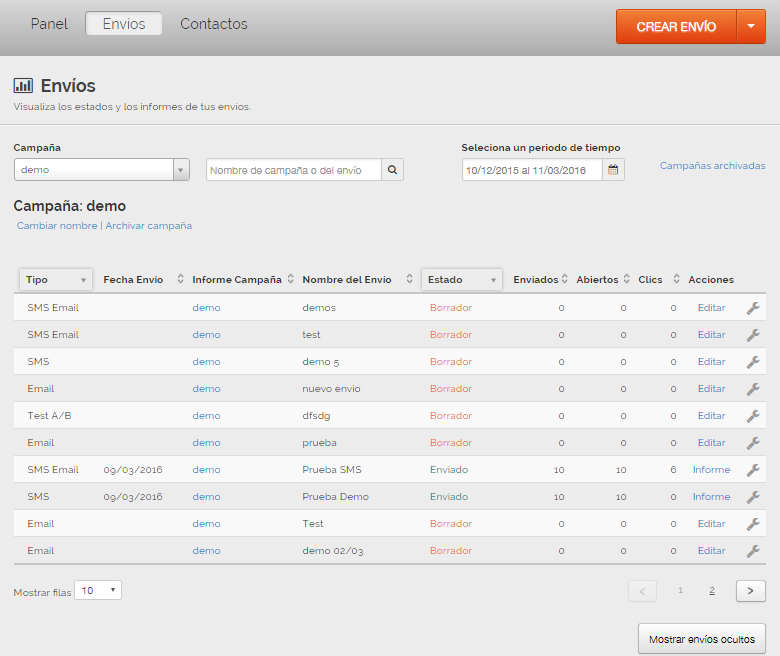The width and height of the screenshot is (780, 656).
Task: Sort by Enviados column arrows
Action: click(x=565, y=279)
